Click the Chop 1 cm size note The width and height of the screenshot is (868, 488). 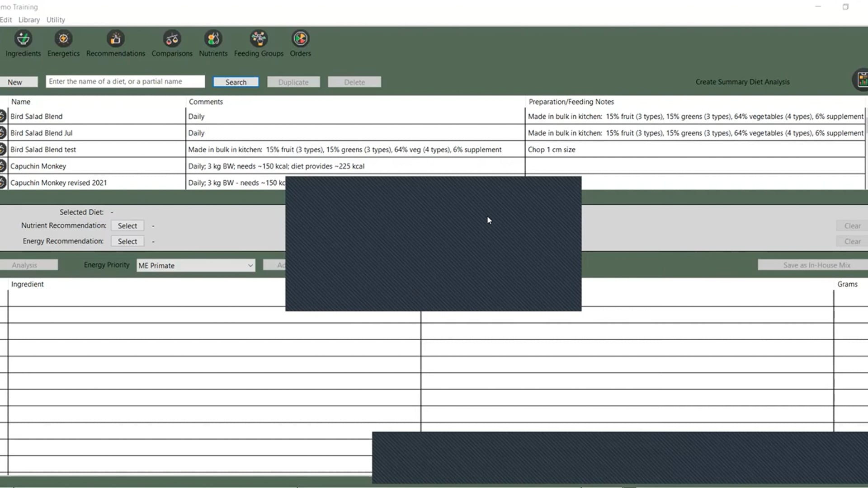pyautogui.click(x=552, y=149)
